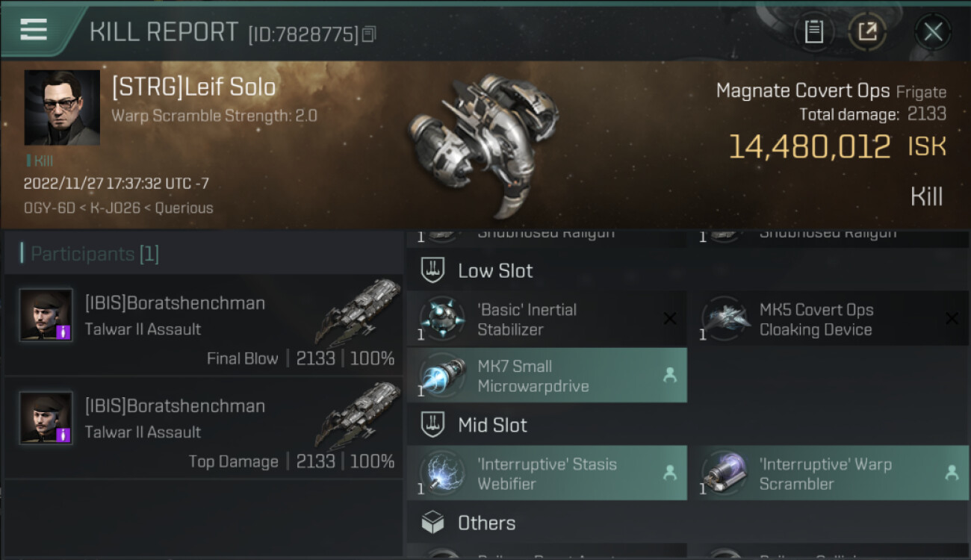Copy the kill report ID
The height and width of the screenshot is (560, 971).
[369, 34]
